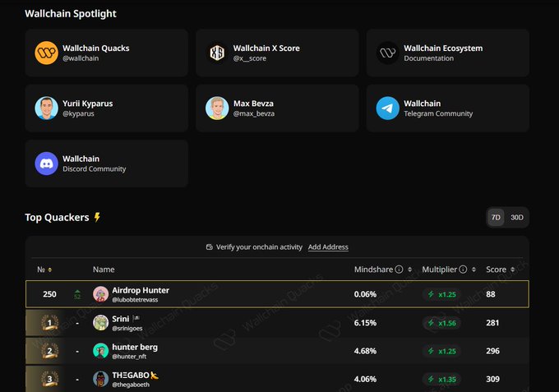Click the rank 2 laurel badge
Viewport: 559px width, 392px height.
[x=49, y=351]
